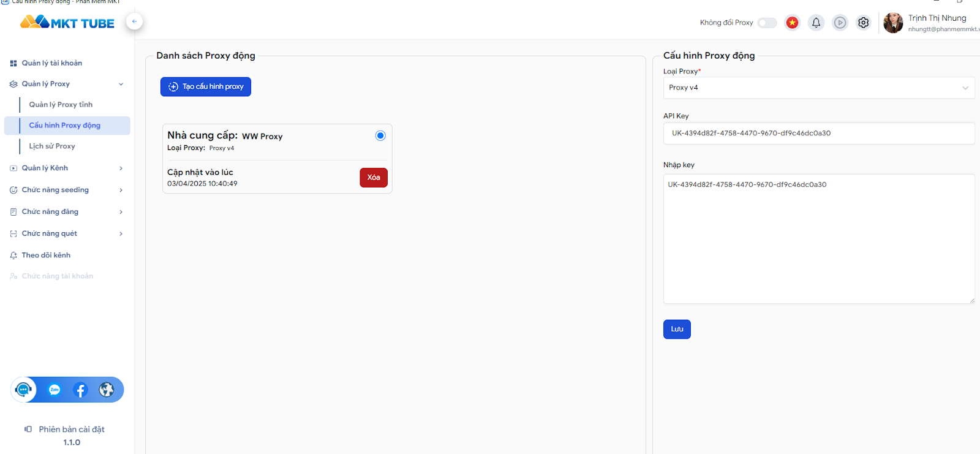Click the Vietnam flag language icon
The image size is (980, 454).
(793, 23)
